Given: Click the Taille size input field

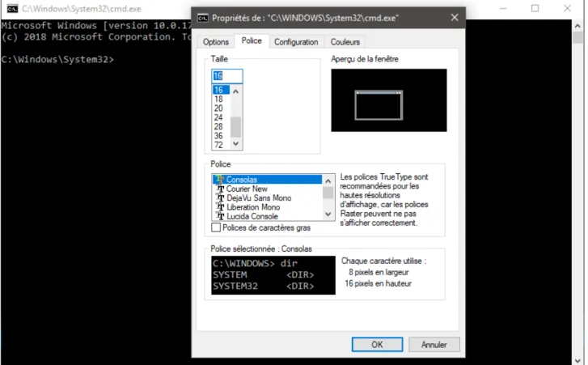Looking at the screenshot, I should tap(227, 76).
